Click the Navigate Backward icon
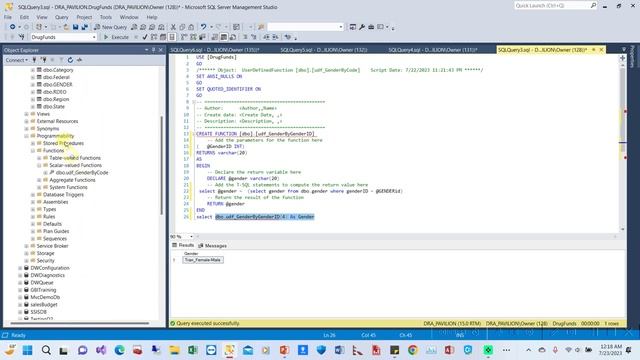Screen dimensions: 640x360 click(13, 27)
